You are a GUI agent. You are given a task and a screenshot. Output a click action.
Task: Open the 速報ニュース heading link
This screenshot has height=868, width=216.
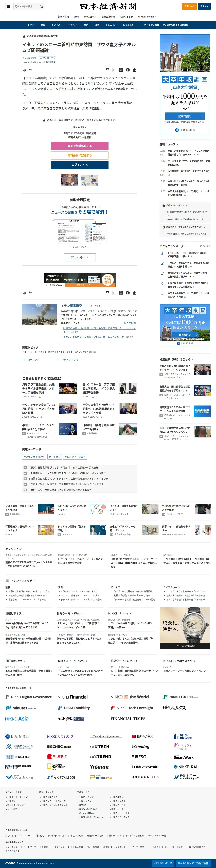tap(169, 144)
